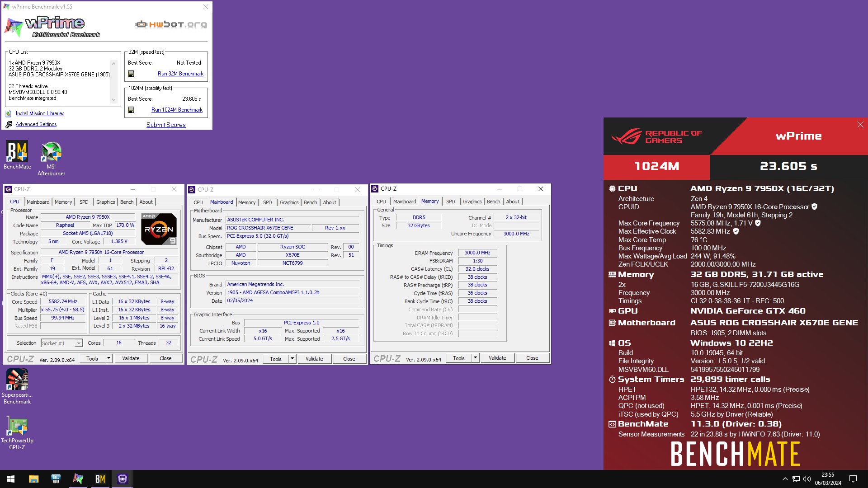Viewport: 868px width, 488px height.
Task: Click the 23.605 s result in BenchMate
Action: [x=788, y=167]
